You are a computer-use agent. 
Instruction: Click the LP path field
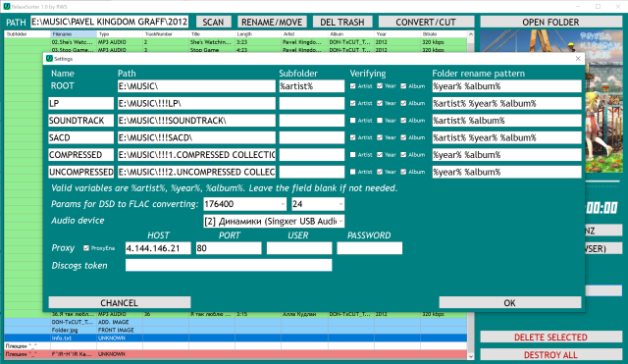coord(196,103)
